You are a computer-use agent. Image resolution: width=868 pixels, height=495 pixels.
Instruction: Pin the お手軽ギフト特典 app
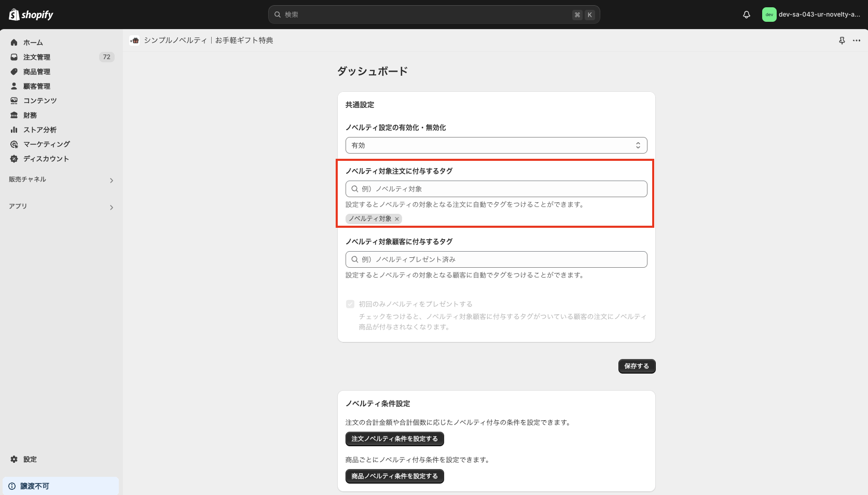tap(842, 40)
